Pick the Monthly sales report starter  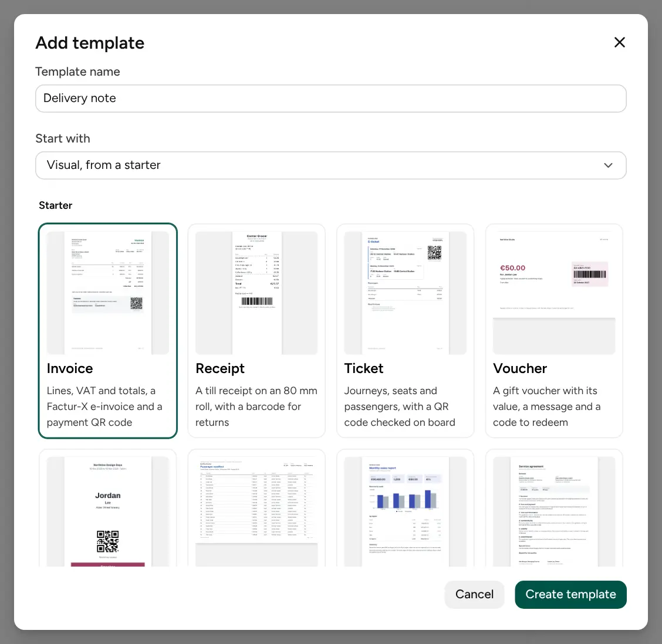405,508
